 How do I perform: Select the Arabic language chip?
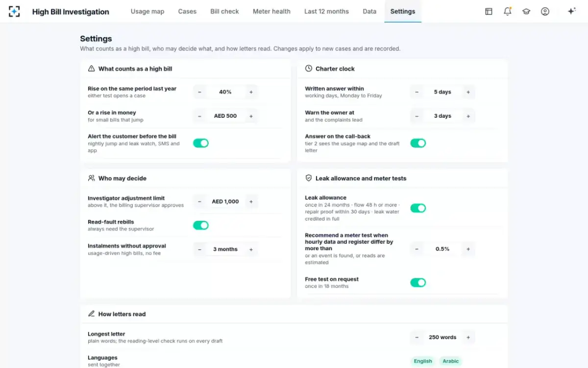(451, 361)
